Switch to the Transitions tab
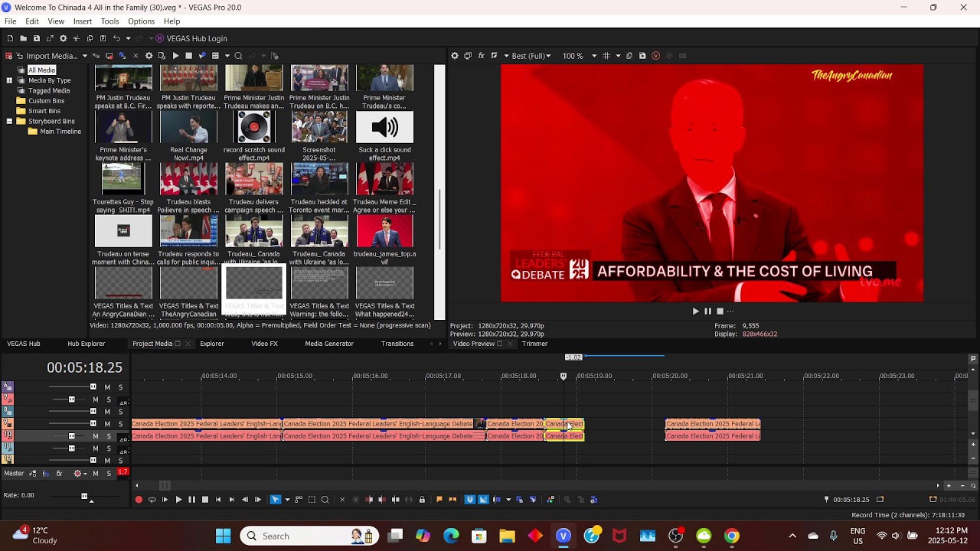The height and width of the screenshot is (551, 980). tap(397, 344)
